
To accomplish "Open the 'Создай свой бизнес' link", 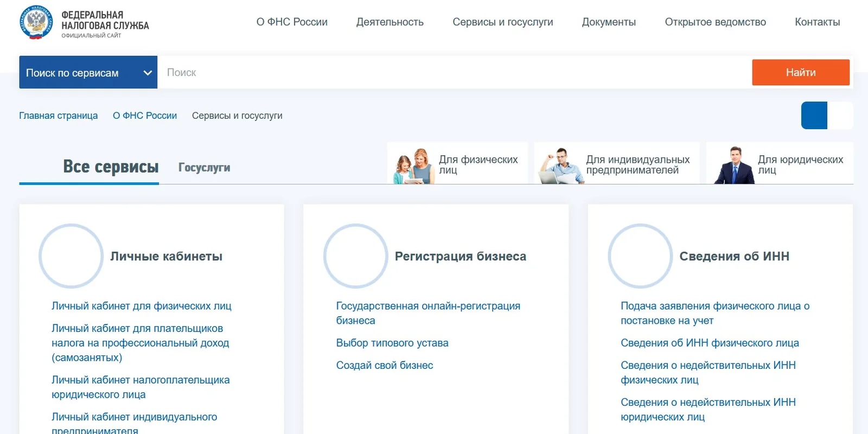I will click(x=385, y=365).
